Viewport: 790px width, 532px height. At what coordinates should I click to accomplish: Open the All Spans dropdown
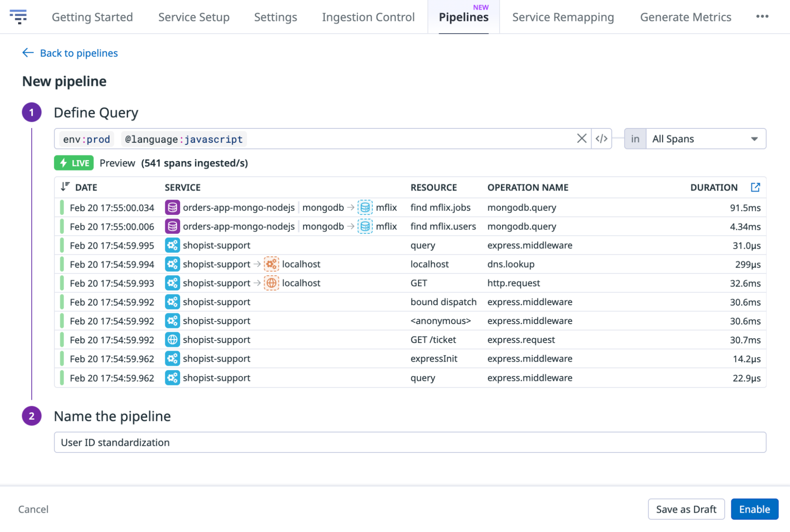coord(705,139)
